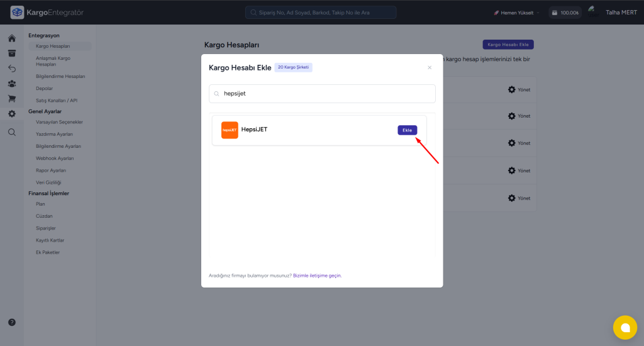Click the returns arrow icon in sidebar
The width and height of the screenshot is (644, 346).
[x=12, y=69]
